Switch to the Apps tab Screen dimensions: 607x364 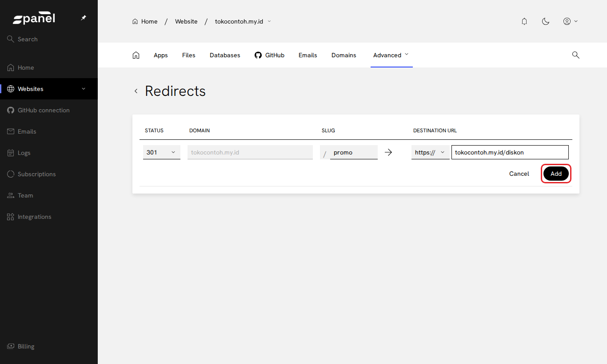coord(161,55)
